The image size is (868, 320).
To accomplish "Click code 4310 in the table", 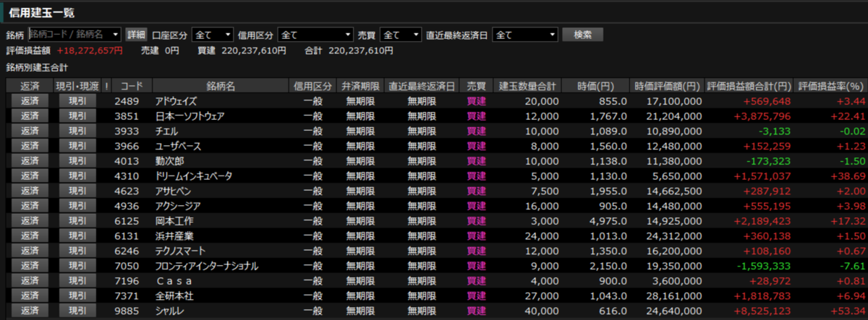I will pos(126,176).
